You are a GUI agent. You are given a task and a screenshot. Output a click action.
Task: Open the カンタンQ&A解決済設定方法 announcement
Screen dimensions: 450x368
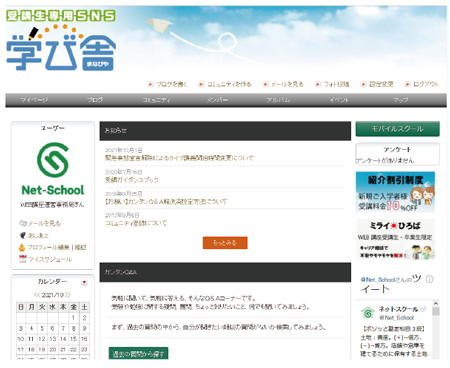click(x=166, y=201)
